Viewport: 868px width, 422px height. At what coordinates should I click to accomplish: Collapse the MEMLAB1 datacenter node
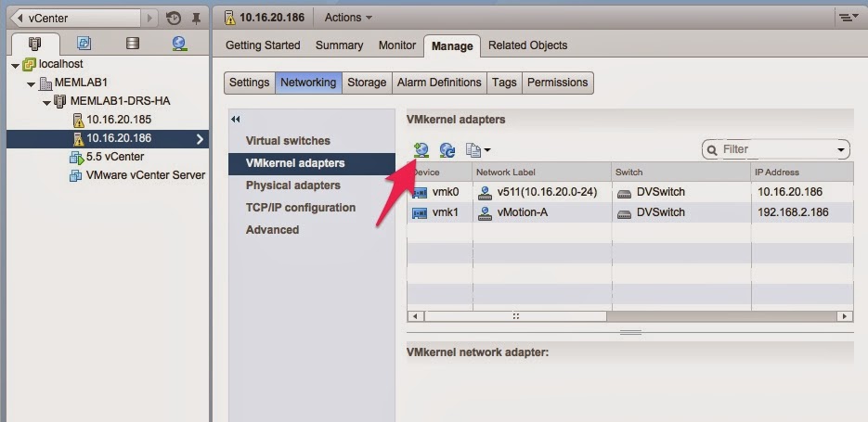(31, 84)
